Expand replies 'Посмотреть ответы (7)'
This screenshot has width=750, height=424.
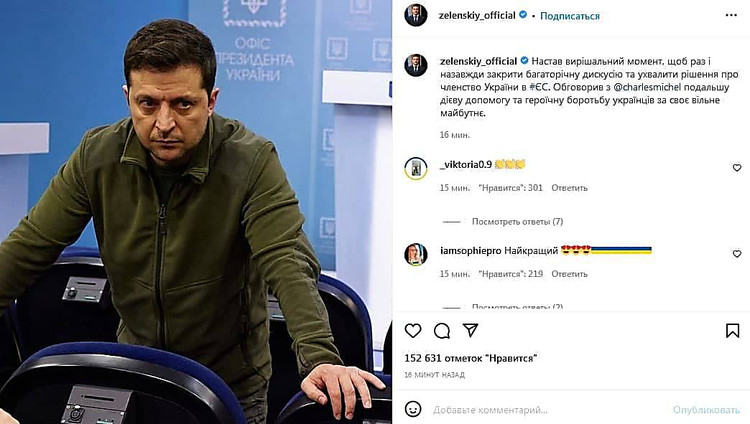517,222
